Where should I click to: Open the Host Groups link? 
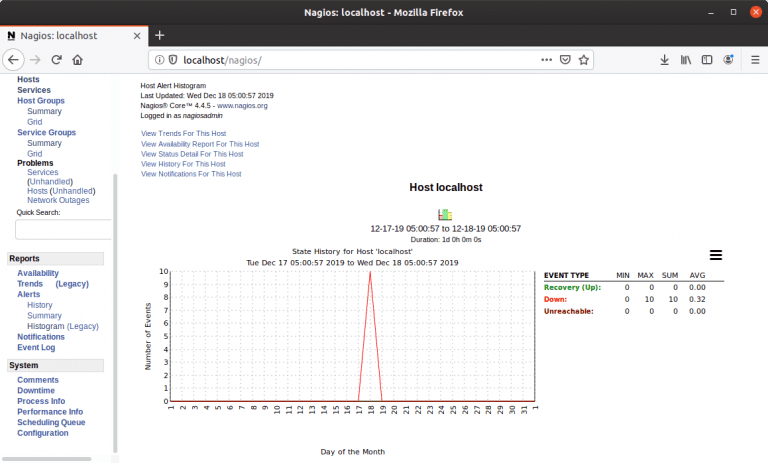pyautogui.click(x=41, y=100)
